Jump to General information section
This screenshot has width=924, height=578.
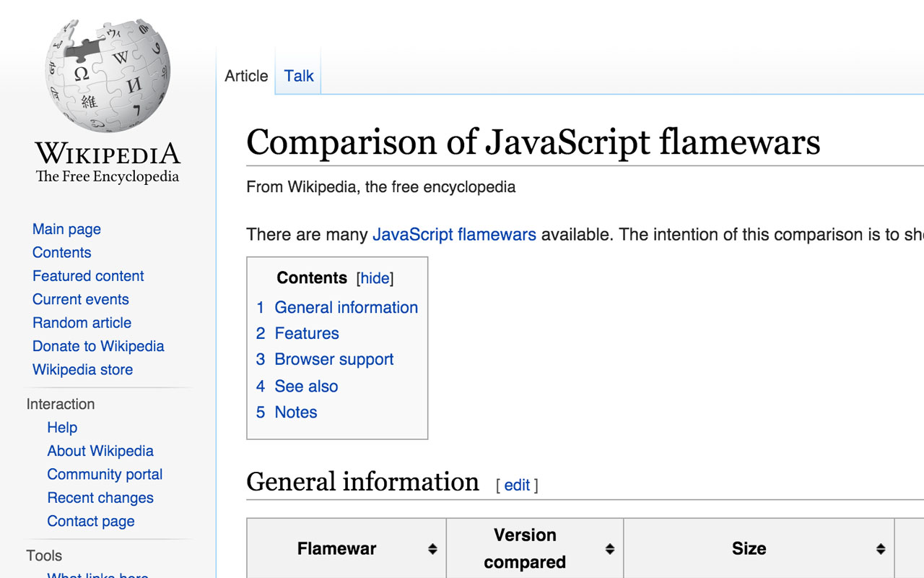(x=337, y=307)
